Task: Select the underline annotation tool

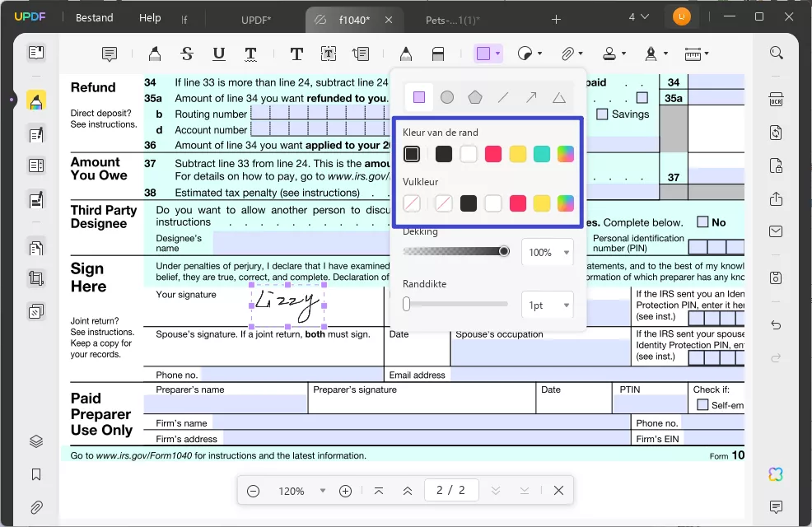Action: click(x=218, y=54)
